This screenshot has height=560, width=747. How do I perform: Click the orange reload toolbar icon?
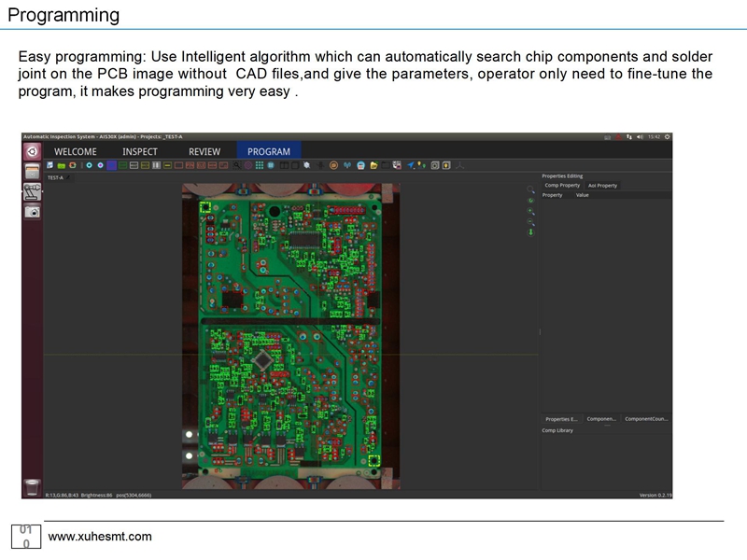point(73,165)
